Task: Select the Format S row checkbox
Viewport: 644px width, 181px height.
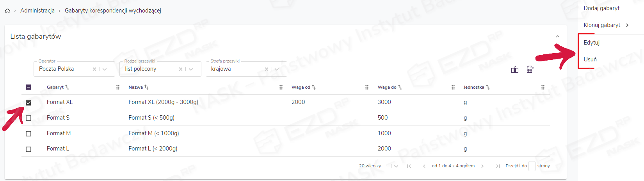Action: click(x=28, y=118)
